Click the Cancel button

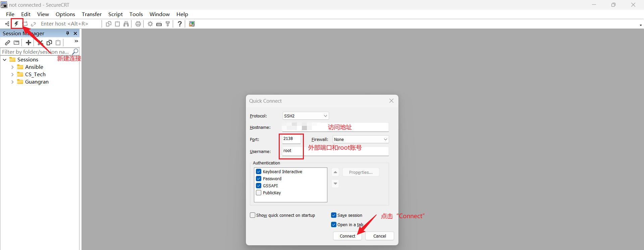(379, 236)
